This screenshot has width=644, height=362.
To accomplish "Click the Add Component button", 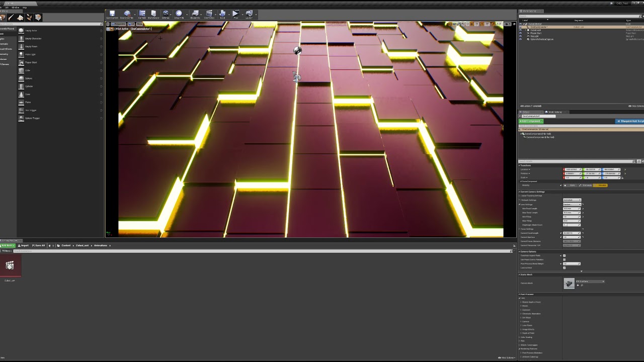I will (531, 121).
